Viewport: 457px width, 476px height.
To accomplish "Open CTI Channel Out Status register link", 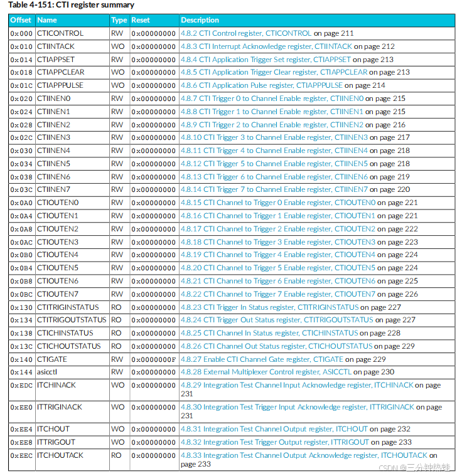I will 276,346.
